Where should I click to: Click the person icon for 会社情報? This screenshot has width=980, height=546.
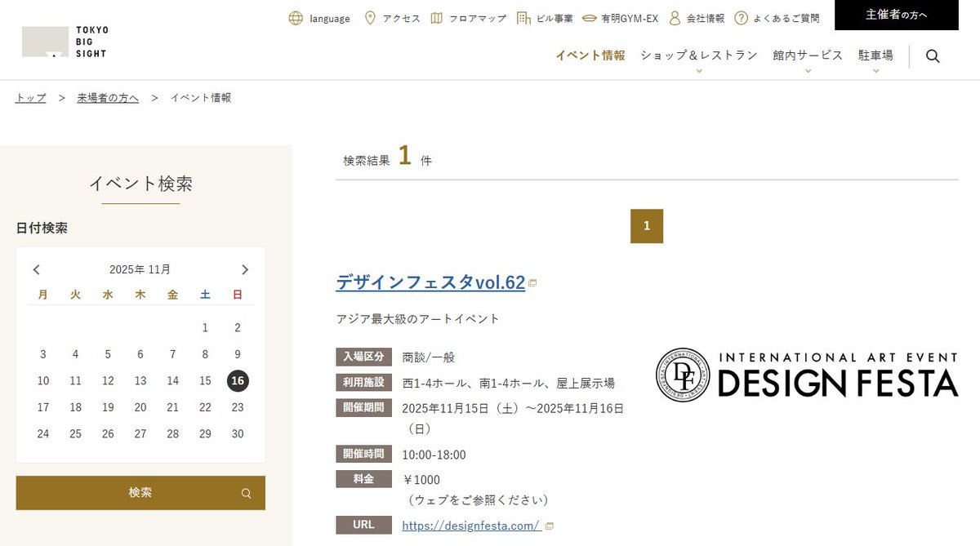[x=675, y=18]
